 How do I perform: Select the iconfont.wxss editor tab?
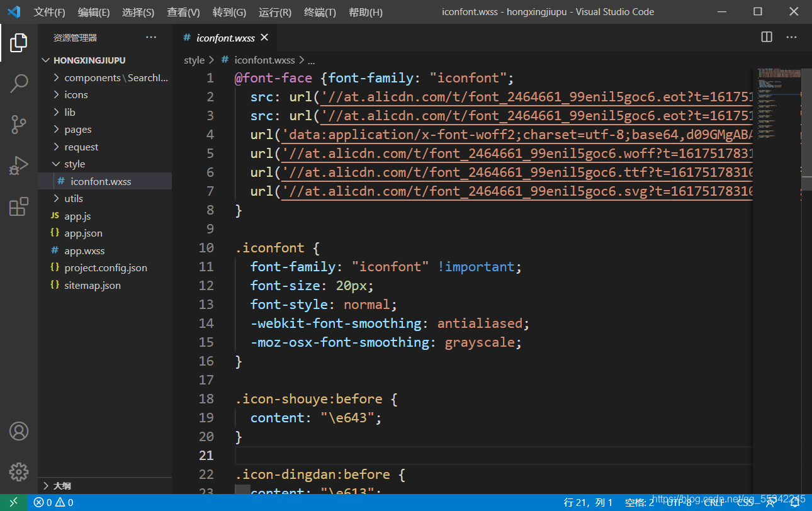pyautogui.click(x=225, y=38)
